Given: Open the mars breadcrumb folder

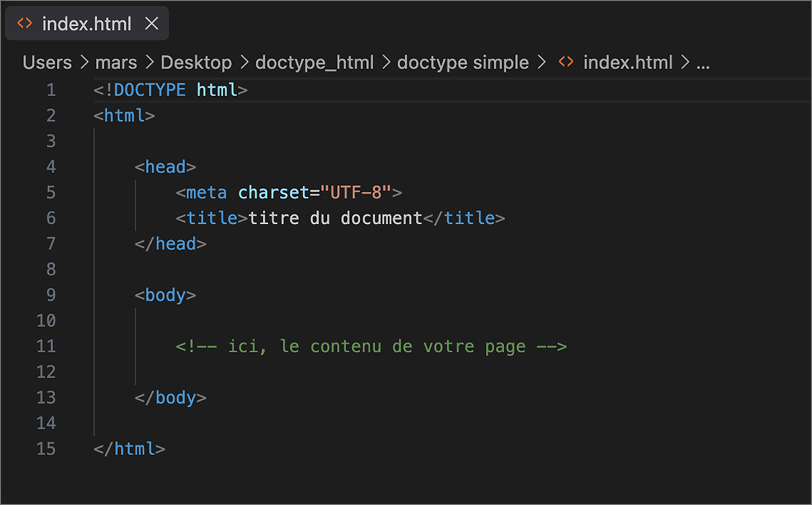Looking at the screenshot, I should coord(116,63).
